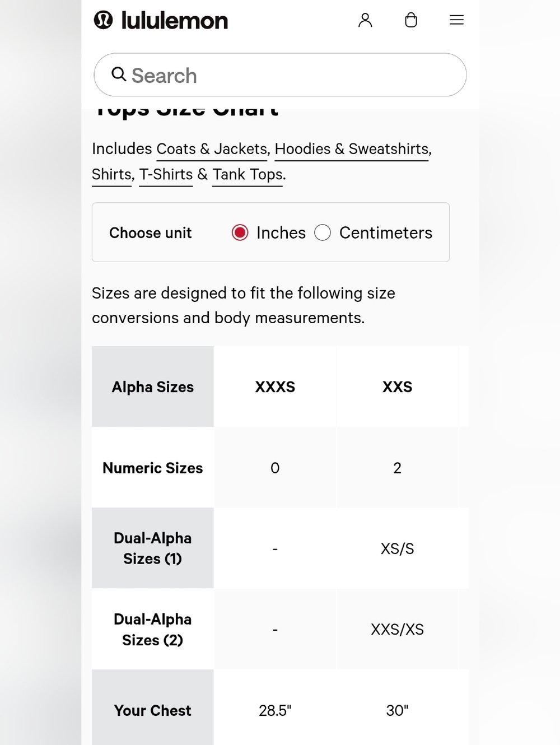Click the Alpha Sizes row header
Viewport: 560px width, 745px height.
(x=153, y=387)
